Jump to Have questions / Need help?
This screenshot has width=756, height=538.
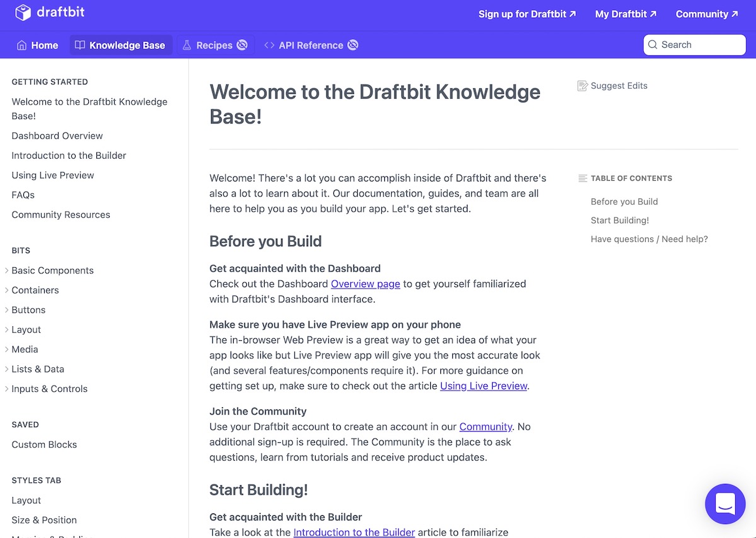pyautogui.click(x=650, y=239)
